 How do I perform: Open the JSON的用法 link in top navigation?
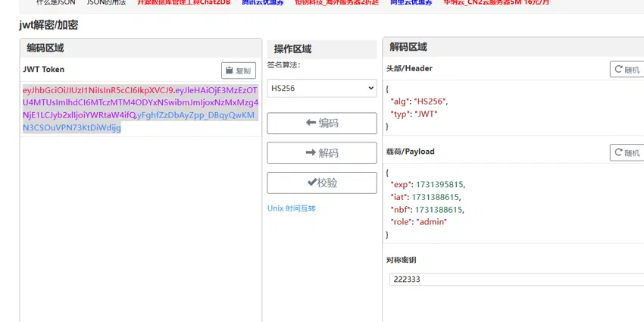pos(106,2)
